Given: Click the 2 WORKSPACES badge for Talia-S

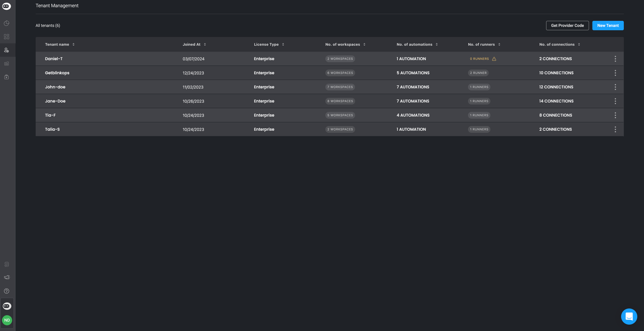Looking at the screenshot, I should click(x=340, y=129).
